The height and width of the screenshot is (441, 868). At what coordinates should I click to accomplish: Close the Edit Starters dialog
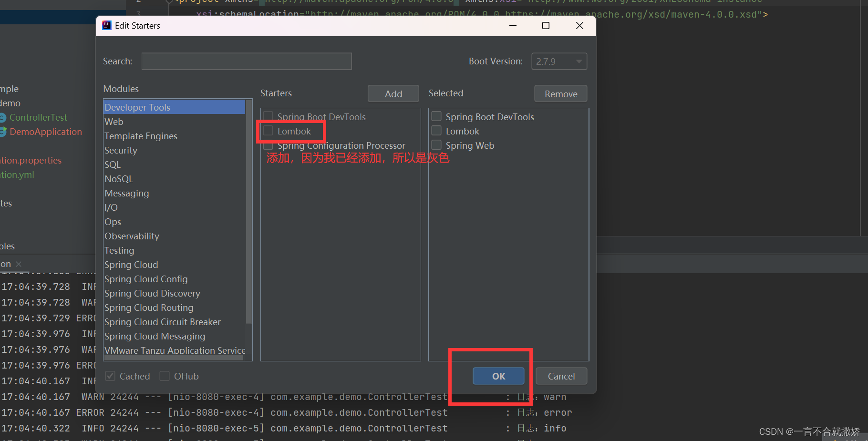point(579,25)
